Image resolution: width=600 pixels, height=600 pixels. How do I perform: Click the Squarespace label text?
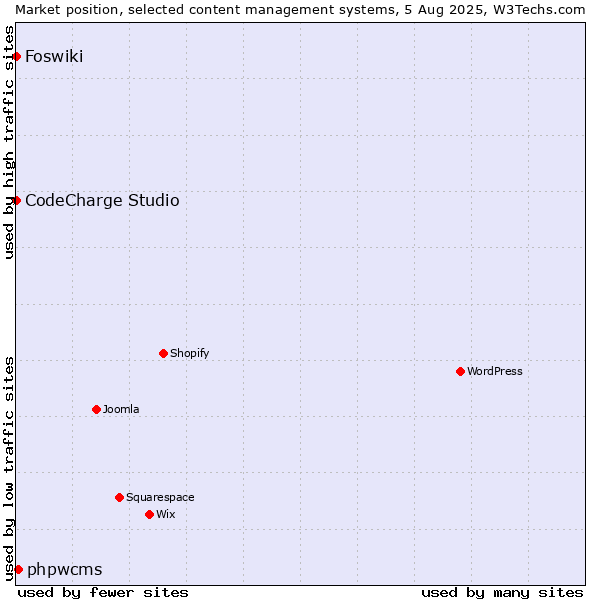coord(160,497)
